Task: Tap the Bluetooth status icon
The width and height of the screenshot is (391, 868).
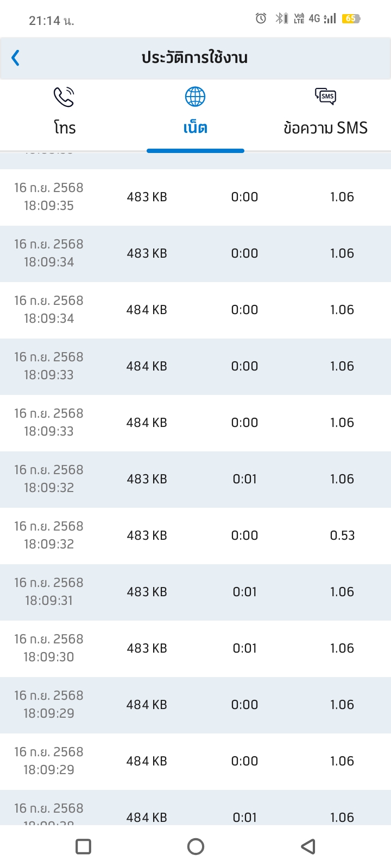Action: (x=281, y=18)
